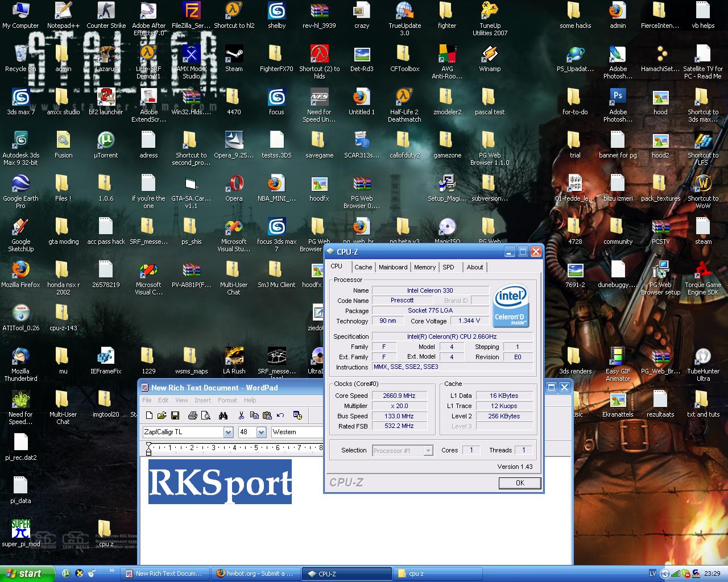Select the Half-Life 2 Deathmatch icon
Viewport: 728px width, 582px height.
pyautogui.click(x=404, y=105)
